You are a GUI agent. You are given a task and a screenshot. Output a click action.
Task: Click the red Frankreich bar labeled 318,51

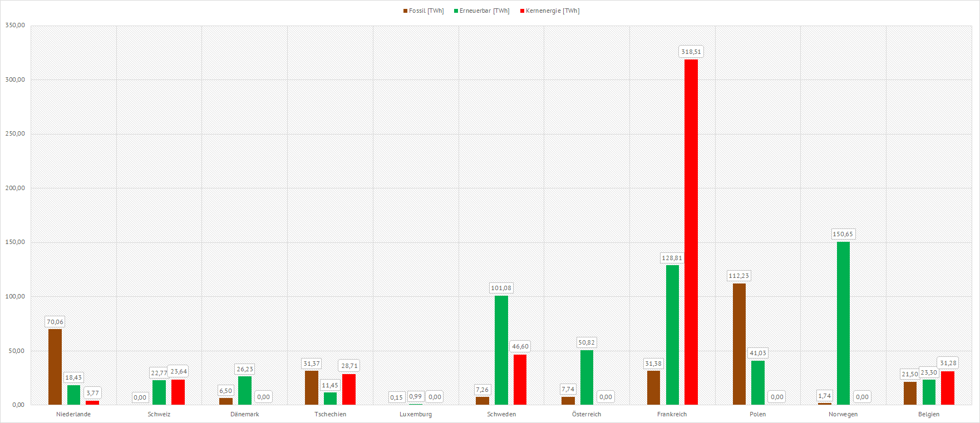(691, 232)
